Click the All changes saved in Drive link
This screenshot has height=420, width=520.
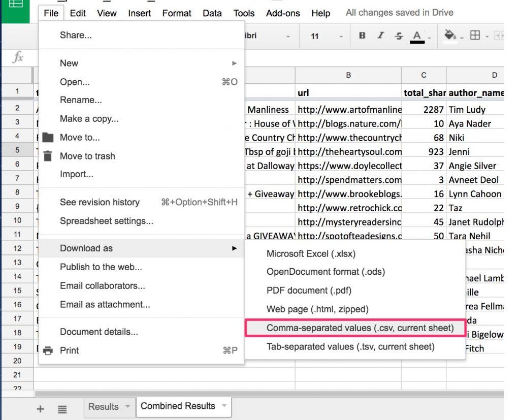400,12
